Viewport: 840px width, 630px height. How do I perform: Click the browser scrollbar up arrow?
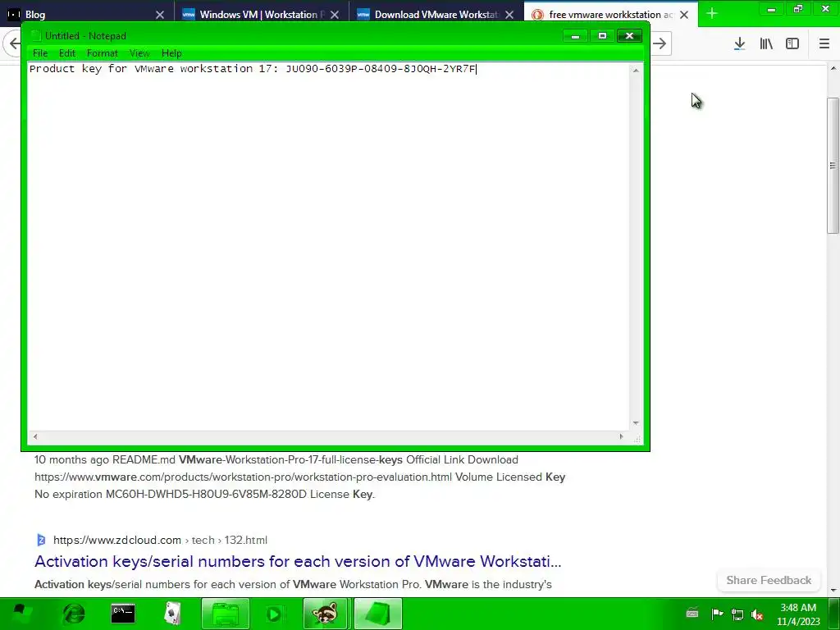[833, 69]
